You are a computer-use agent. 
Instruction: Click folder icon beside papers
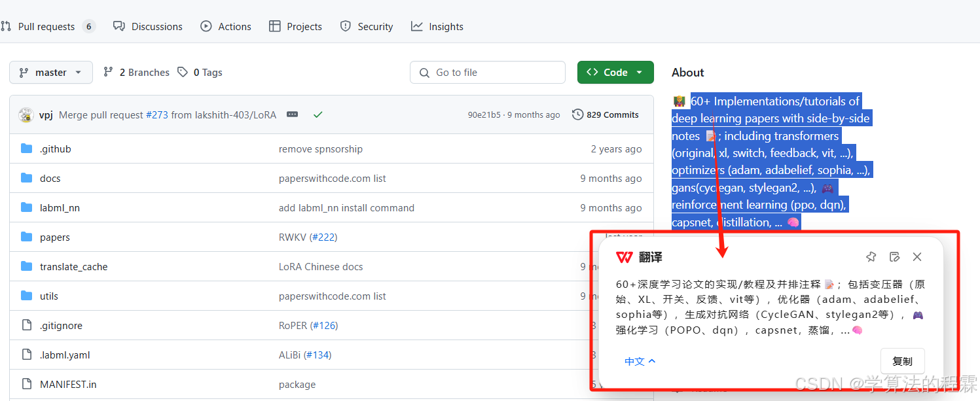(x=27, y=237)
